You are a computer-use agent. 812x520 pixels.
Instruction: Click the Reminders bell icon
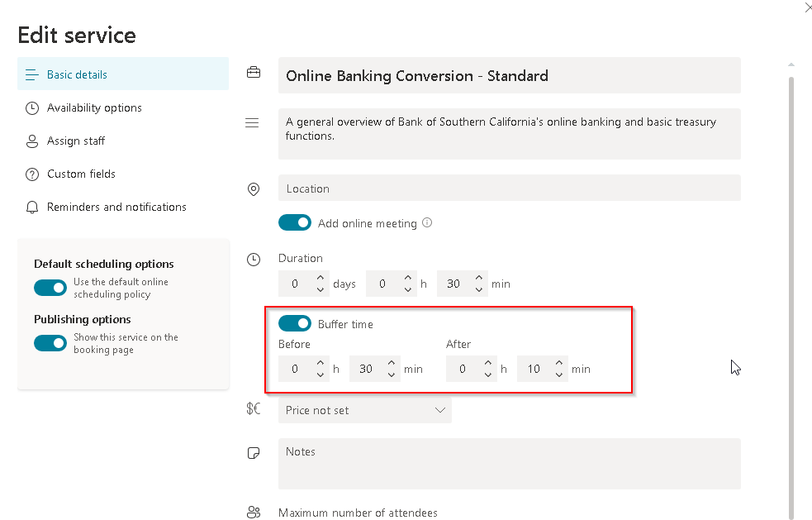32,208
